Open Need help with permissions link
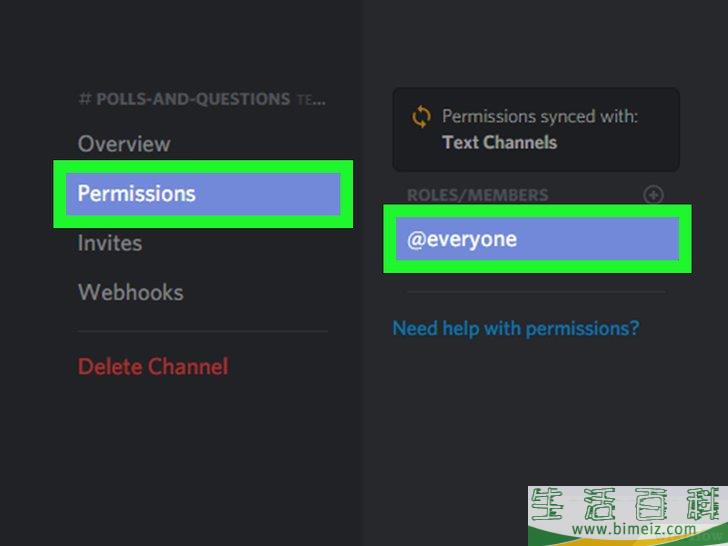Viewport: 728px width, 546px height. (x=516, y=328)
